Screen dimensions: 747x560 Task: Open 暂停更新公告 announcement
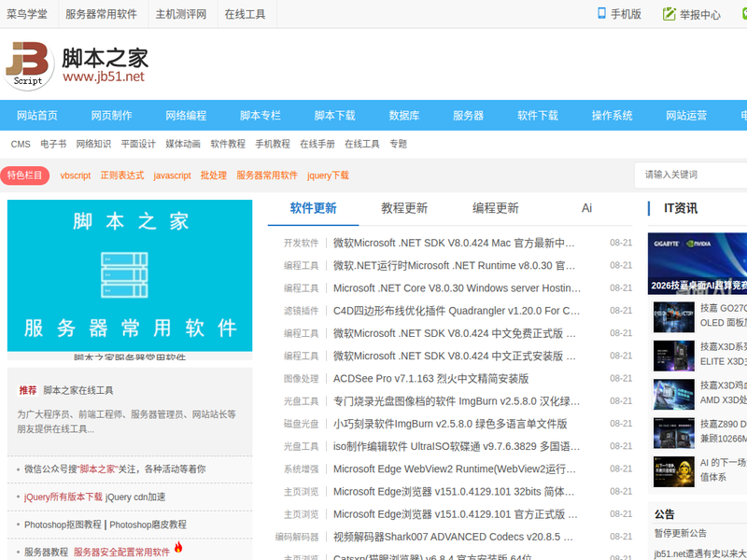(x=681, y=533)
